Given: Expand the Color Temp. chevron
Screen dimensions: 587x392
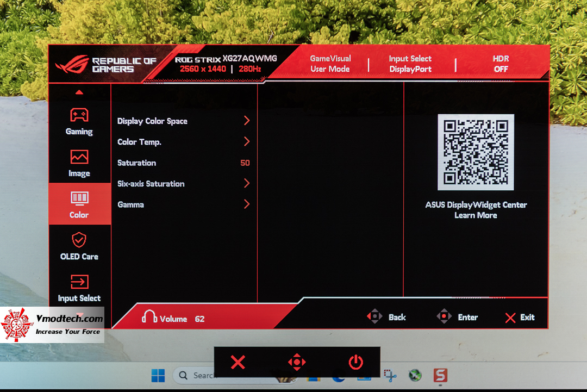Looking at the screenshot, I should (247, 141).
